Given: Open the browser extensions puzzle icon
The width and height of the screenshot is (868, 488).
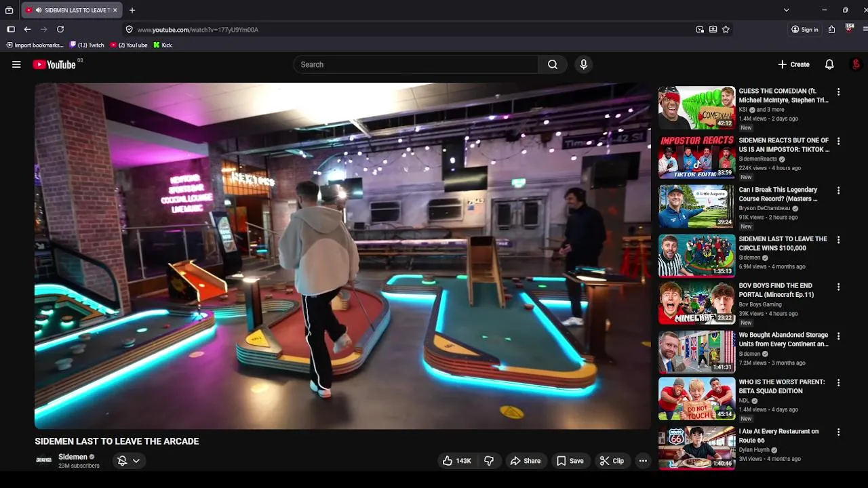Looking at the screenshot, I should [831, 29].
